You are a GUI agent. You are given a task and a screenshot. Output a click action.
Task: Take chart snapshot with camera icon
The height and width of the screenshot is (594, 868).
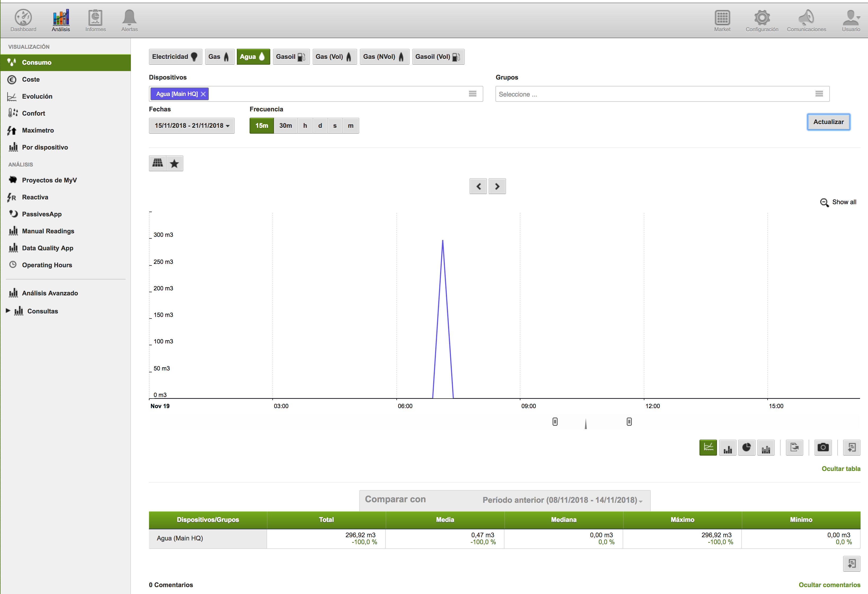823,447
